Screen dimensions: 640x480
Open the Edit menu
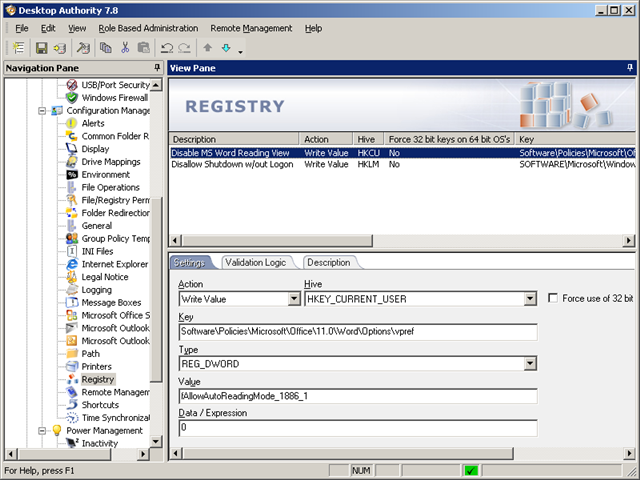pos(48,28)
